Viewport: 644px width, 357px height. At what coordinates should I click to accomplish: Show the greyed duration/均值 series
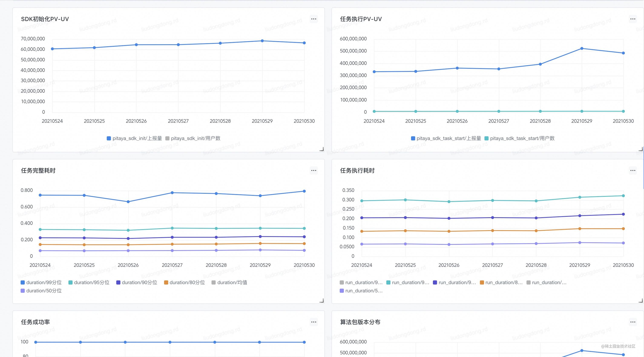(229, 283)
